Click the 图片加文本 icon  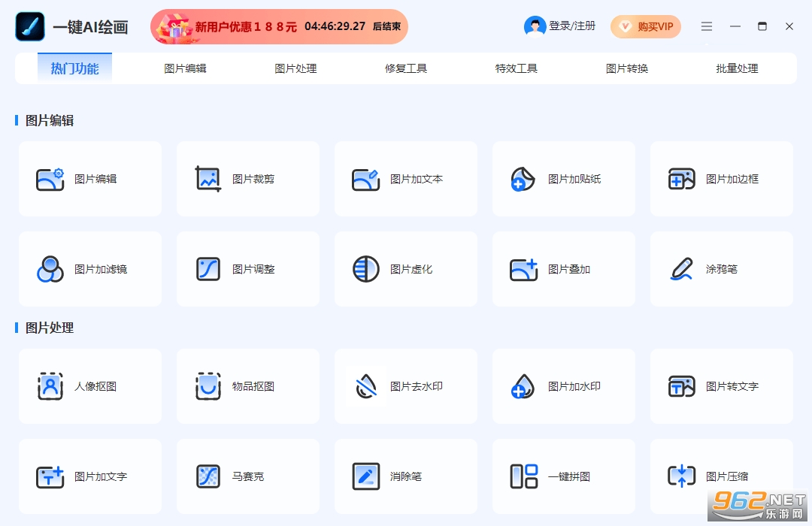pos(365,179)
